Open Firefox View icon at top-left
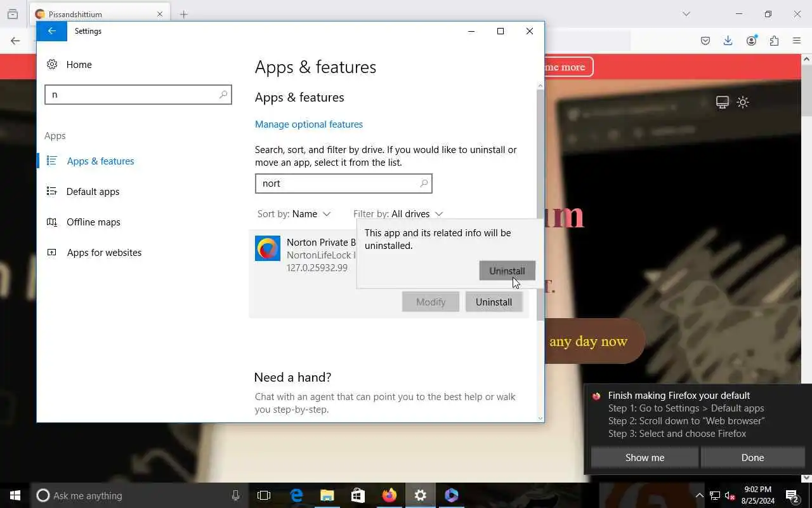812x508 pixels. [13, 14]
